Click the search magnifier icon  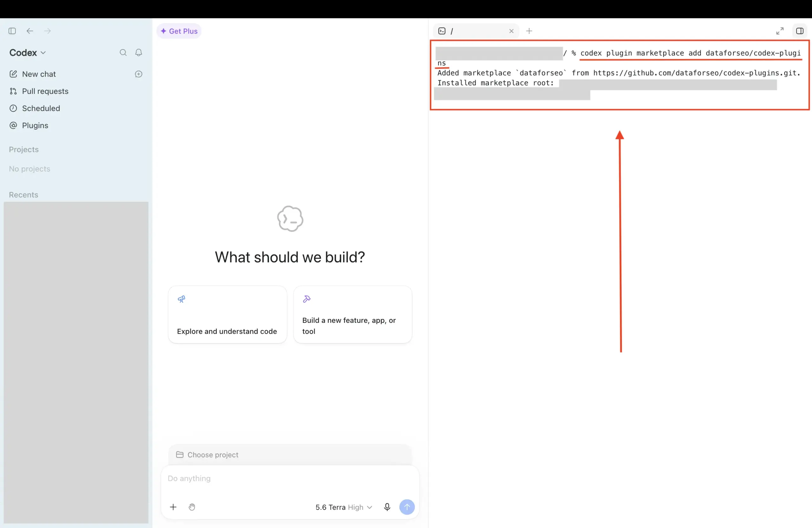(x=123, y=53)
